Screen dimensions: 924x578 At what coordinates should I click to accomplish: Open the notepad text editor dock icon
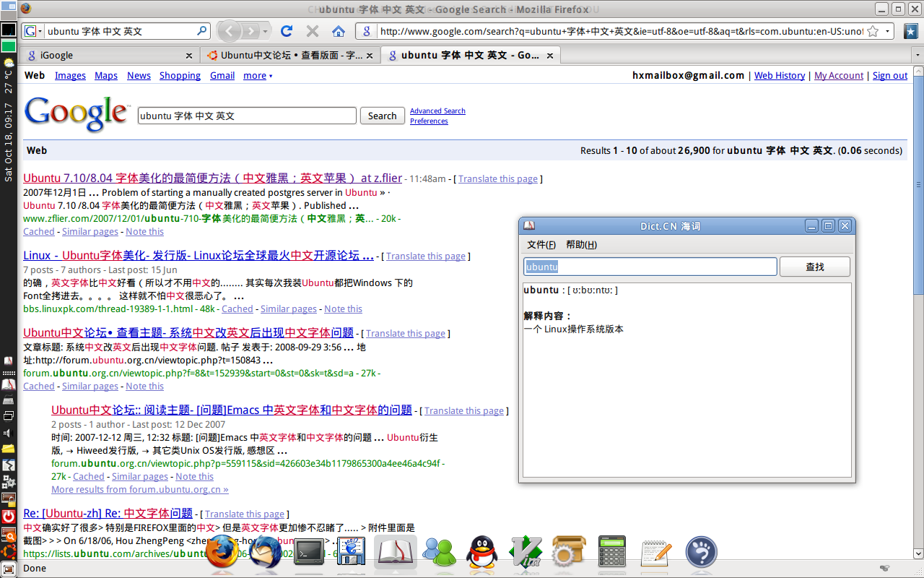click(655, 553)
